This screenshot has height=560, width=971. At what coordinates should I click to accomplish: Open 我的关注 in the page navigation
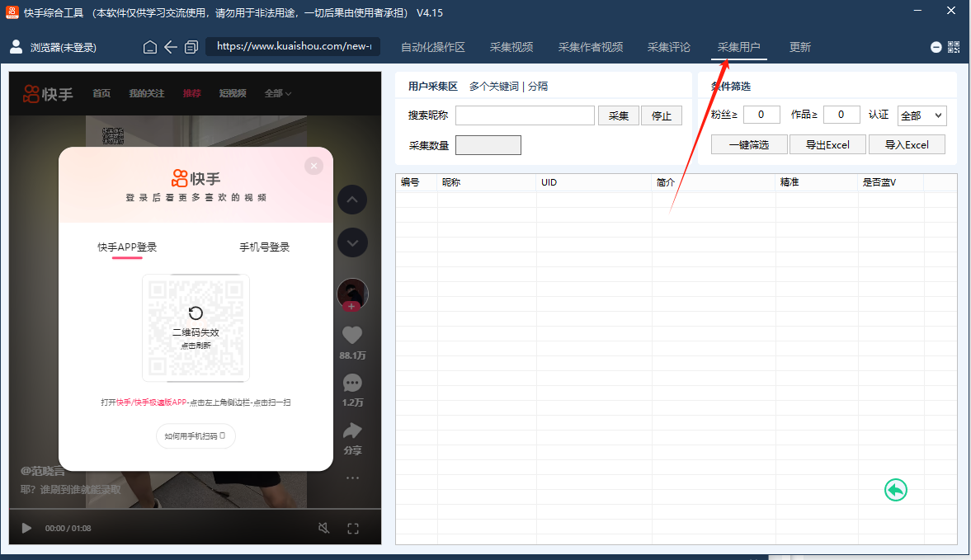click(x=147, y=93)
